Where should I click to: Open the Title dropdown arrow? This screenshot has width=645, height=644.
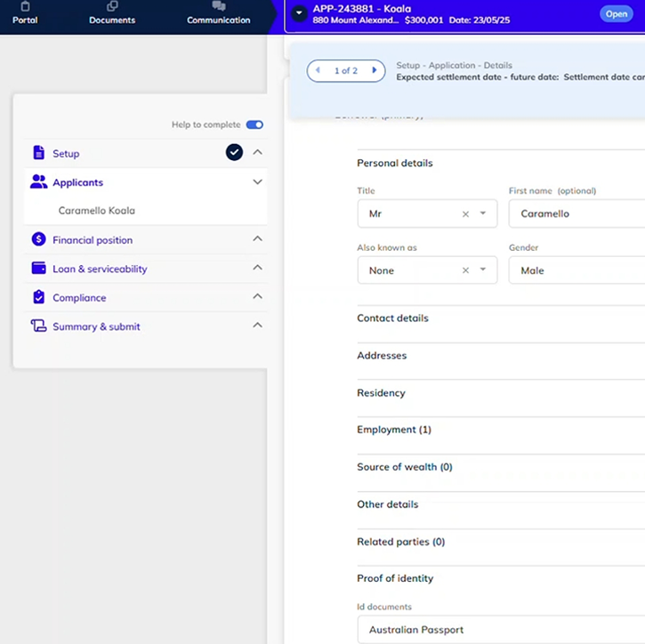coord(483,213)
